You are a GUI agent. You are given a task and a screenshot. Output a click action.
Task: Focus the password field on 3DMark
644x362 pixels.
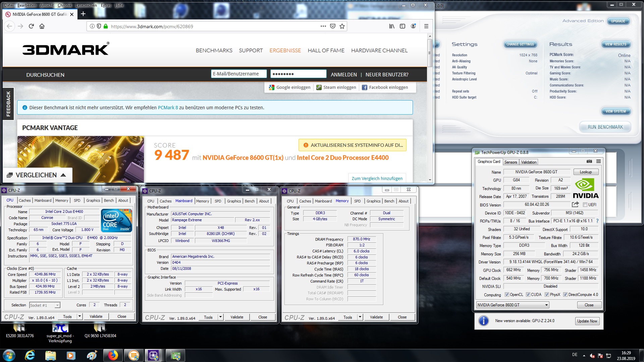(x=299, y=74)
